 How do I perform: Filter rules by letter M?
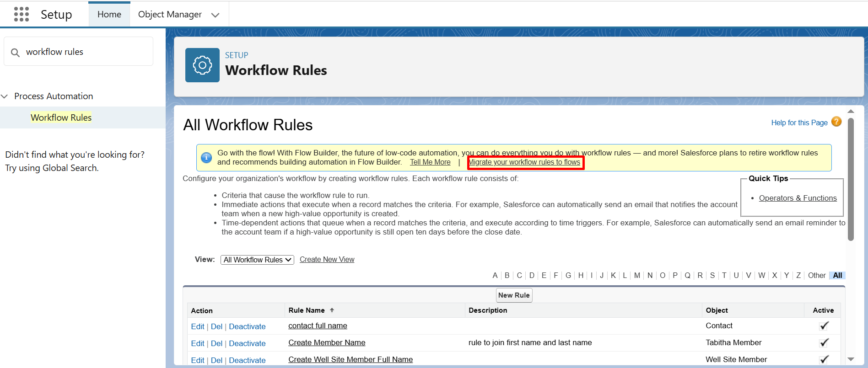637,275
